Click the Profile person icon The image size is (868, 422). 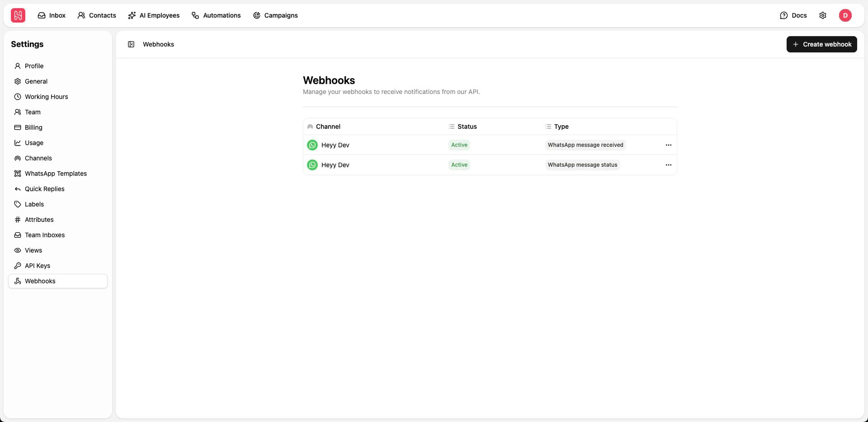(18, 66)
